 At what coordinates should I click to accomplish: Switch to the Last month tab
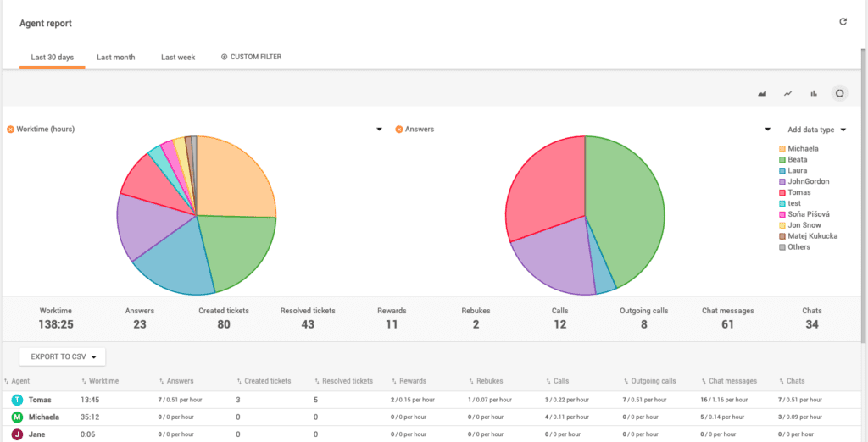tap(115, 58)
